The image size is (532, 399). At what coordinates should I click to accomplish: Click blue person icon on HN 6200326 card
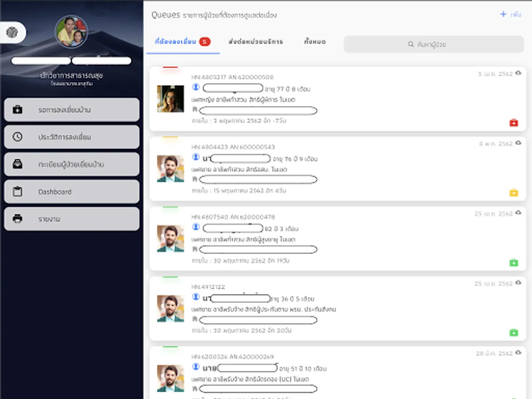pos(196,367)
